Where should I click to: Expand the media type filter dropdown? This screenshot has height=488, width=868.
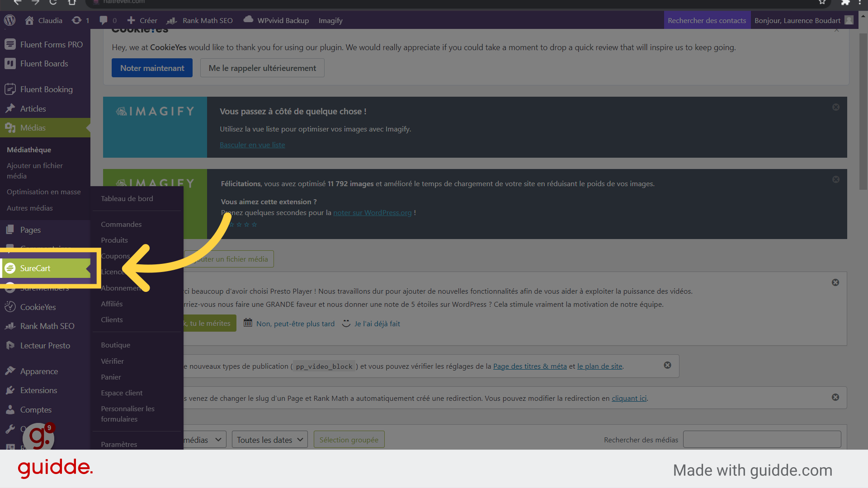(x=204, y=440)
